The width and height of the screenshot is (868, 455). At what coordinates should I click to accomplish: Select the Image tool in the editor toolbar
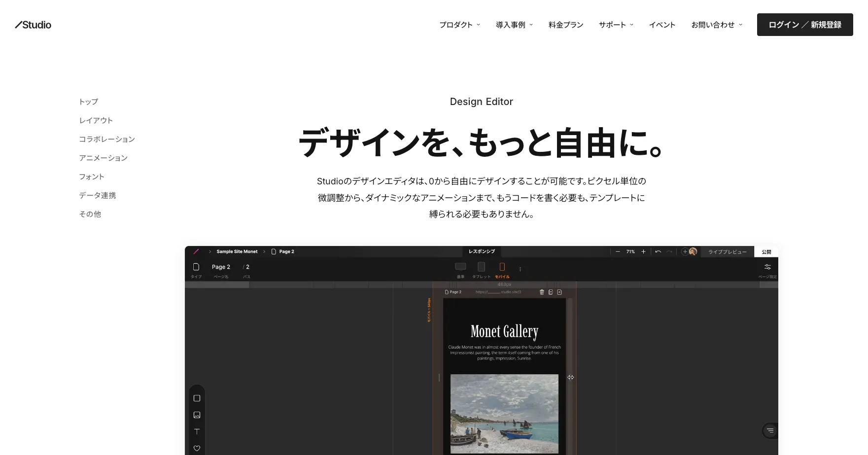coord(197,415)
